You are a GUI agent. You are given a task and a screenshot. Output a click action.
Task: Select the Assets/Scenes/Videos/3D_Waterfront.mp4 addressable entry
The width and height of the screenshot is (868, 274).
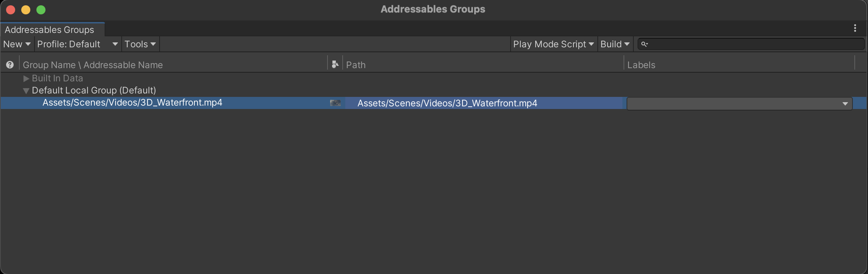tap(132, 103)
